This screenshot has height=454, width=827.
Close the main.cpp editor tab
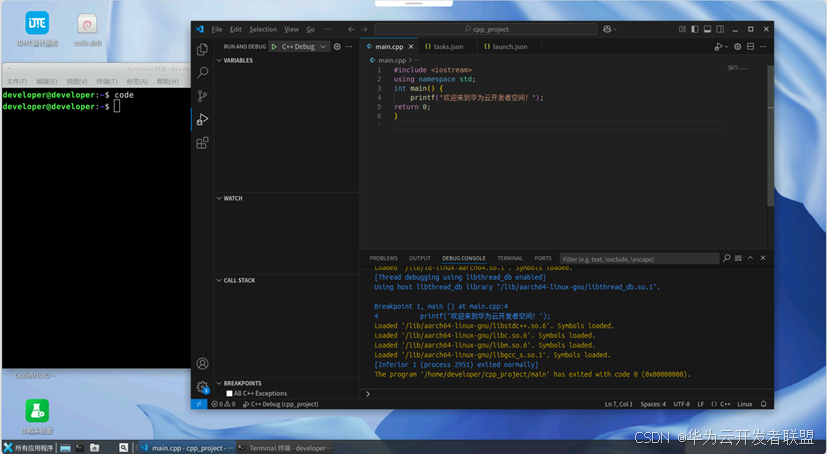coord(411,46)
